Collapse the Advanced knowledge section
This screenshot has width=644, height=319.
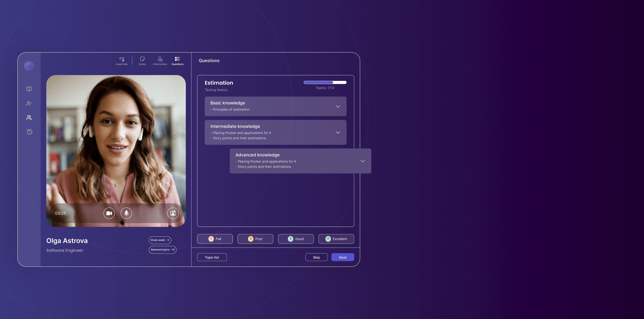(363, 161)
